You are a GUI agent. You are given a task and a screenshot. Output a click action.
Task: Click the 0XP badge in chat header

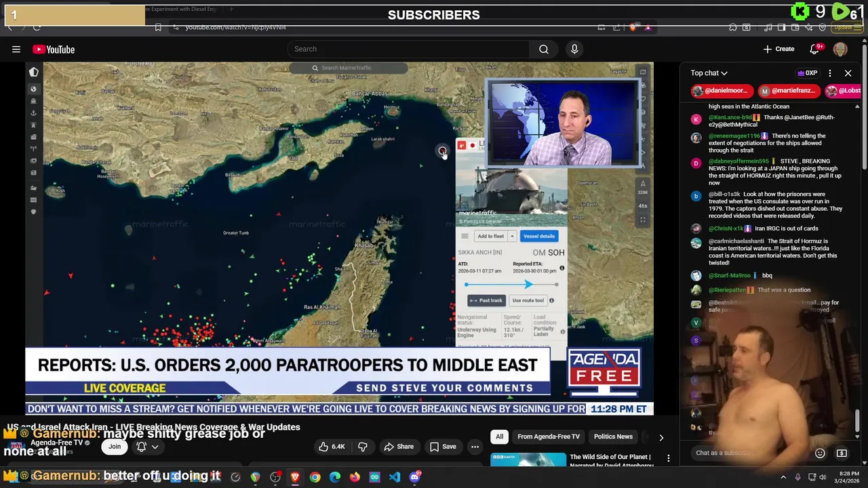tap(807, 73)
